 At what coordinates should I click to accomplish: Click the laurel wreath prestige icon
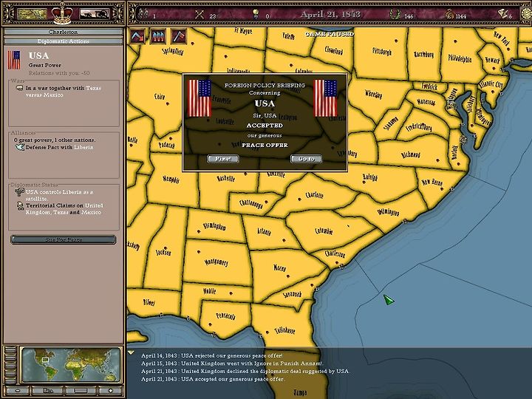395,14
